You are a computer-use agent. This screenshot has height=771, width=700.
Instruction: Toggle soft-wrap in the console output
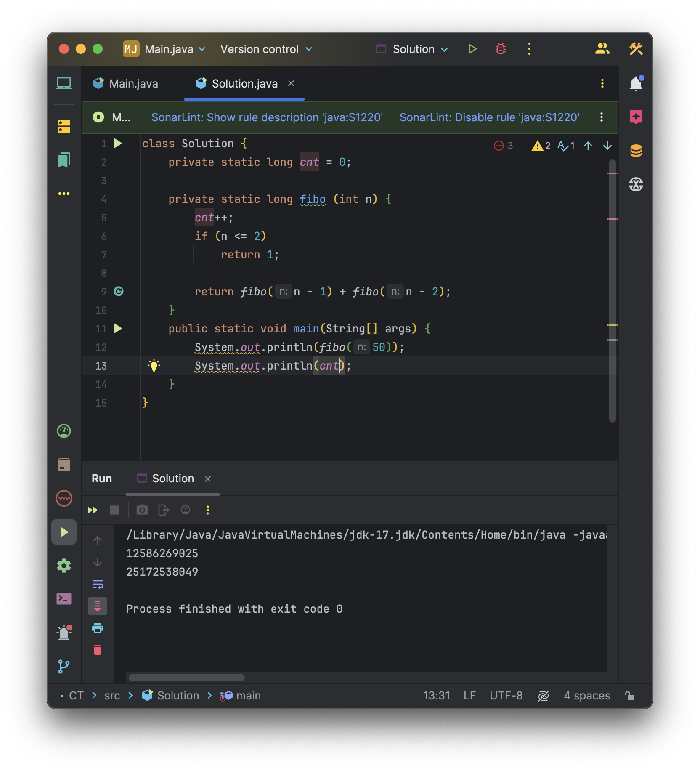click(98, 584)
